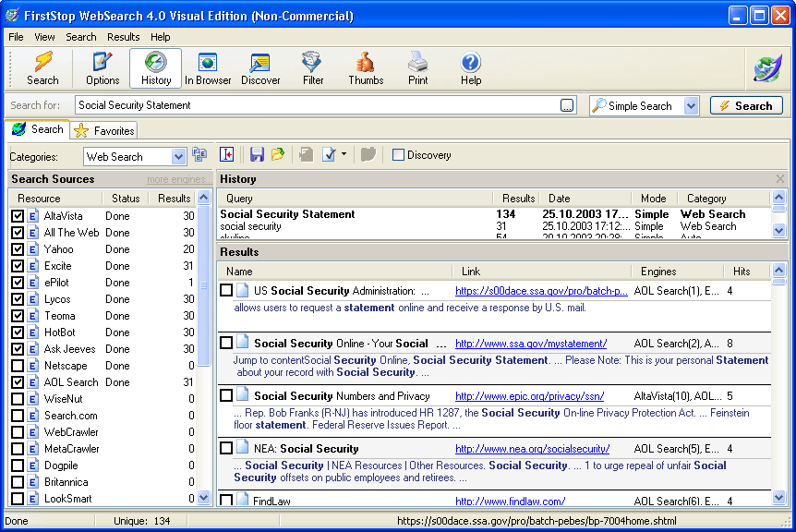Show Thumbs view of results
This screenshot has height=532, width=796.
tap(366, 68)
